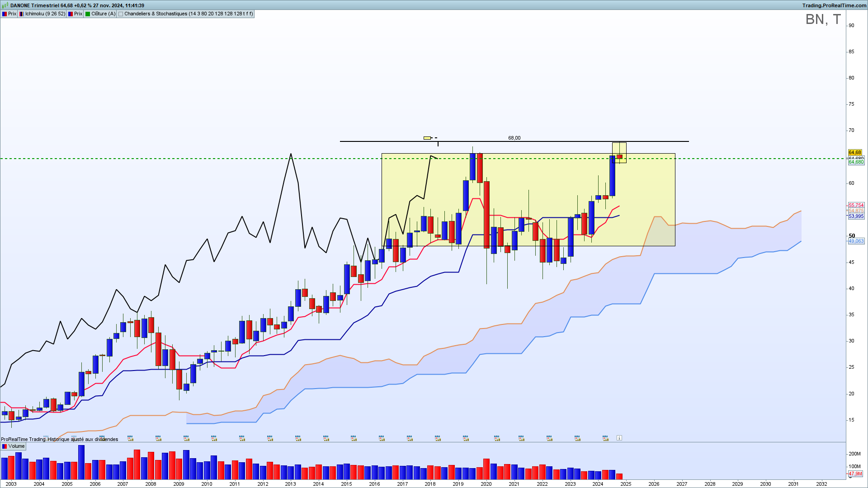
Task: Click the 2013 year on the time axis
Action: (x=290, y=484)
